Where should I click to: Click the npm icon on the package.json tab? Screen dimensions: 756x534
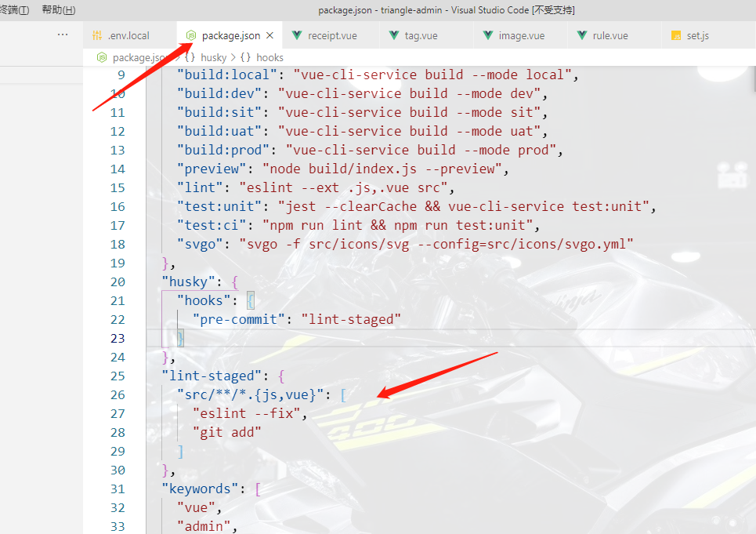190,35
